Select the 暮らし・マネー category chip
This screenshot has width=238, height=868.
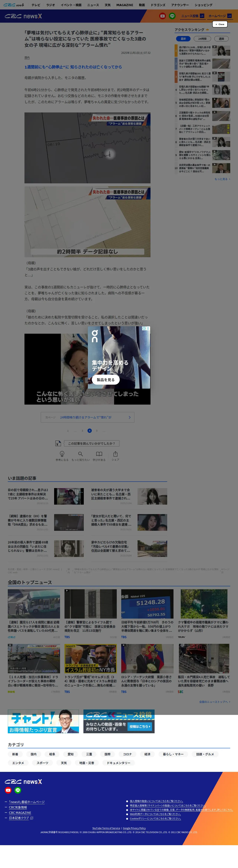(x=173, y=754)
